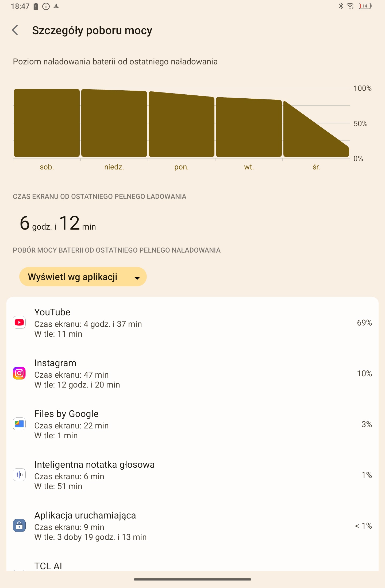This screenshot has width=385, height=588.
Task: Tap the Instagram app icon
Action: (19, 373)
